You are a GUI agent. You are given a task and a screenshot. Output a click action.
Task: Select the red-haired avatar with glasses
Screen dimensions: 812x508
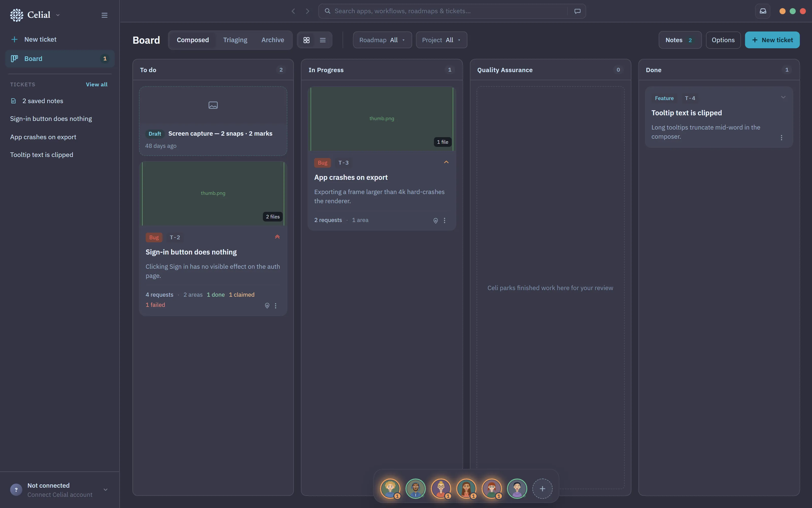[x=492, y=489]
